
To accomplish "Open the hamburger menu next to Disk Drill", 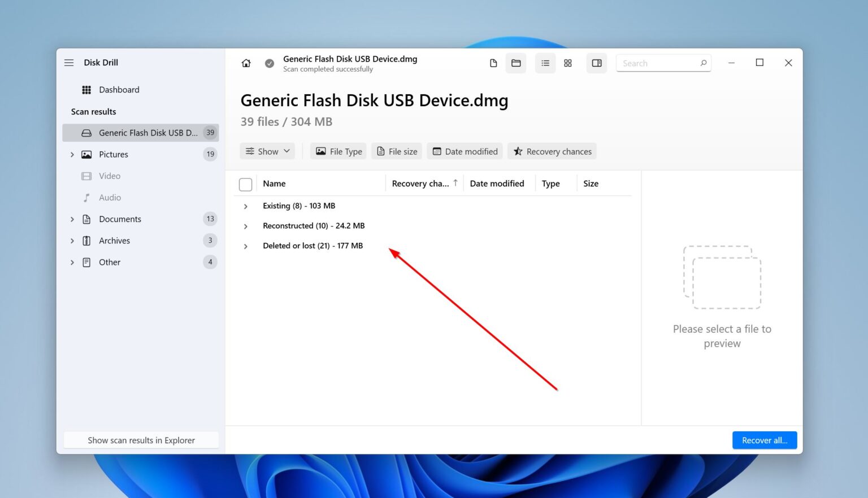I will [69, 63].
